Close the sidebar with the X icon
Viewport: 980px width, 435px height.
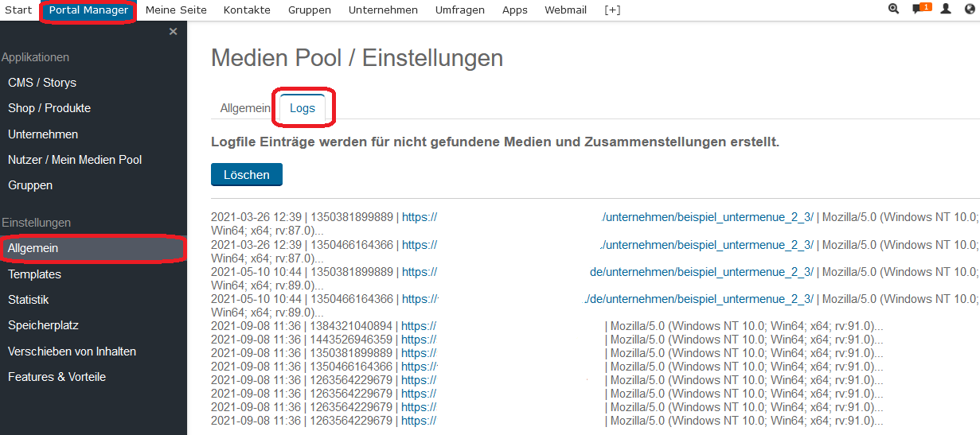pyautogui.click(x=173, y=32)
